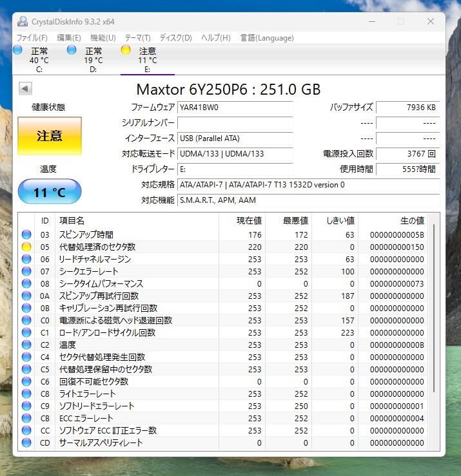Click the power on hours 555?時間
This screenshot has width=461, height=476.
click(x=408, y=169)
